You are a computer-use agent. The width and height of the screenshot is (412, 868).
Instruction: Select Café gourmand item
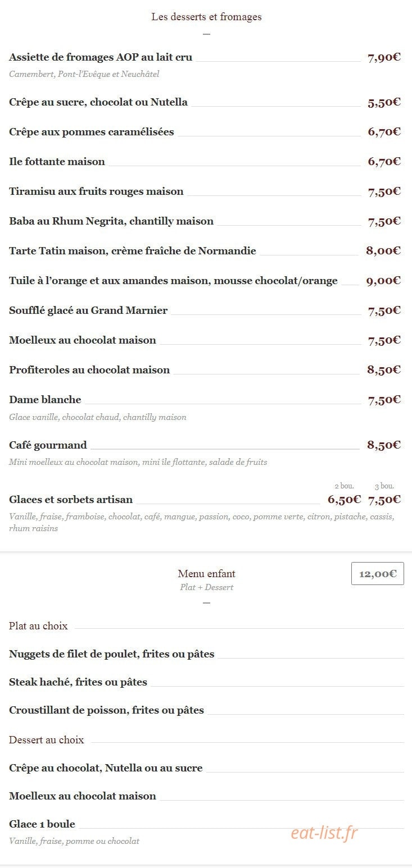[x=48, y=445]
